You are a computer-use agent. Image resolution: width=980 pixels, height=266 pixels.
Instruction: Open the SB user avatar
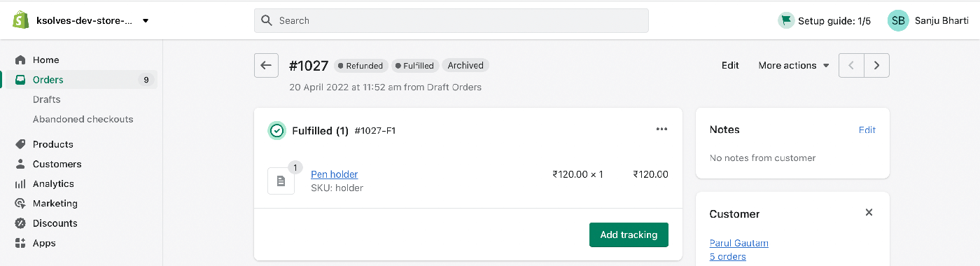tap(898, 20)
